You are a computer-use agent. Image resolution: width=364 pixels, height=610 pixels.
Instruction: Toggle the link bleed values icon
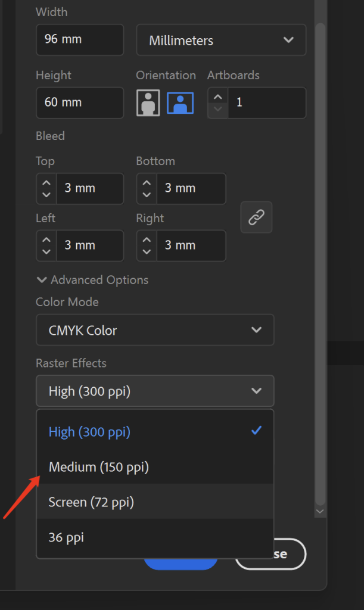256,217
